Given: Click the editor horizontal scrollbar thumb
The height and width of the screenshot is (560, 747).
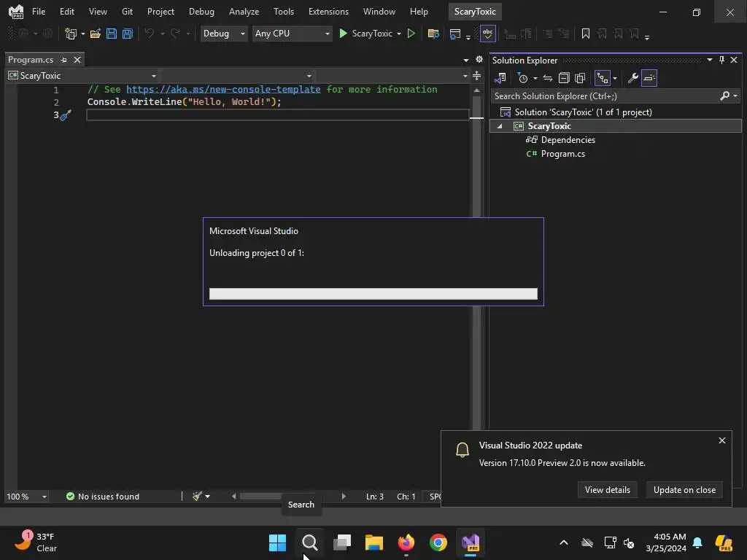Looking at the screenshot, I should point(260,496).
